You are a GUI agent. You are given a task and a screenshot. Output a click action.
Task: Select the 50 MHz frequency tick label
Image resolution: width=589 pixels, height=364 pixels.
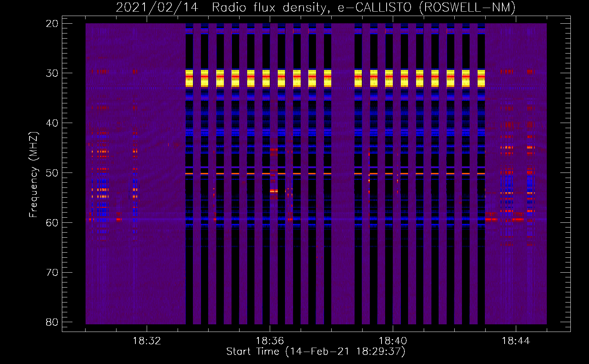click(x=52, y=173)
